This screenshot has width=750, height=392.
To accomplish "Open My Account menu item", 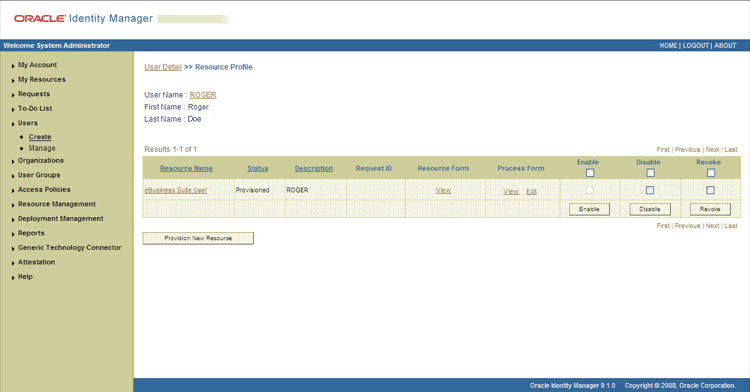I will click(x=37, y=65).
